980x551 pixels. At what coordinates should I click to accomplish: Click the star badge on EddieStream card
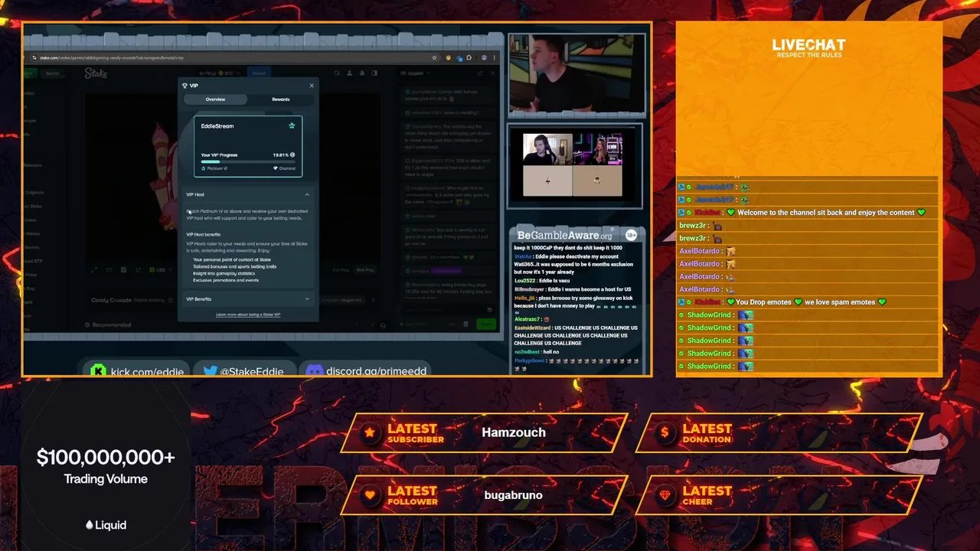[x=292, y=126]
